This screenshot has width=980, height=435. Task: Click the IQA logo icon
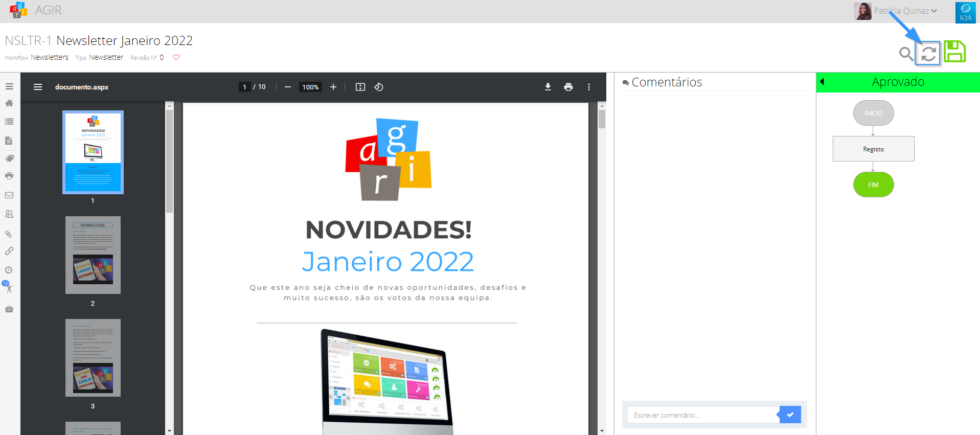pos(965,12)
